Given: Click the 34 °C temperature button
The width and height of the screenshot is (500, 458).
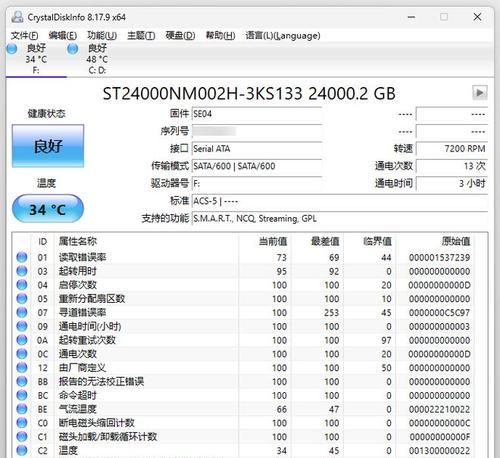Looking at the screenshot, I should (x=48, y=209).
